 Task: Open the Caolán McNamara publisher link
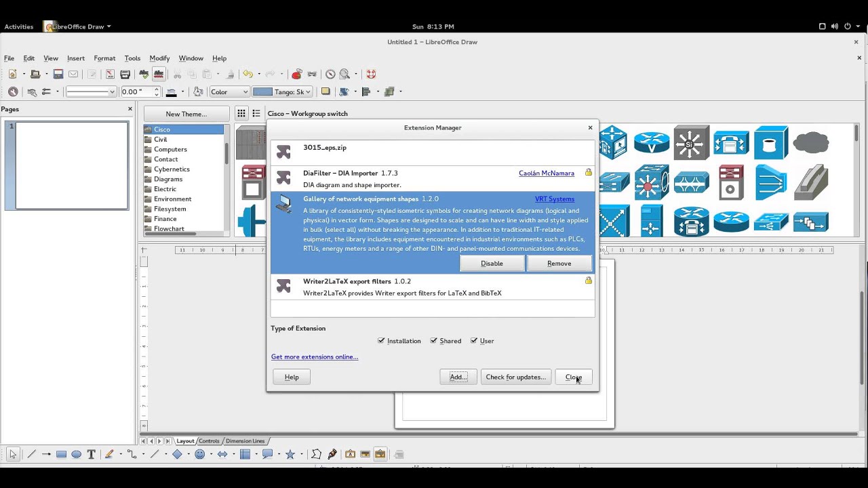click(x=547, y=174)
